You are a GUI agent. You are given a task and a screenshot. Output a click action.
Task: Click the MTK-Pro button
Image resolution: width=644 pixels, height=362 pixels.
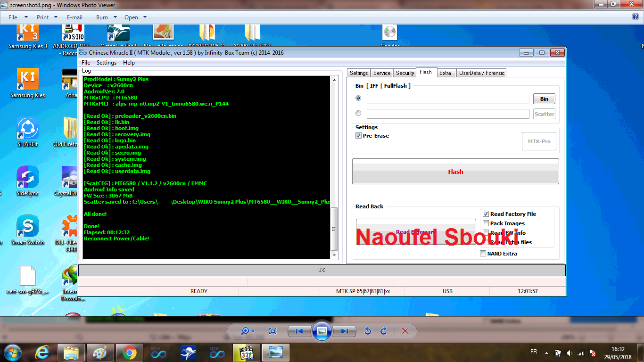(x=539, y=141)
